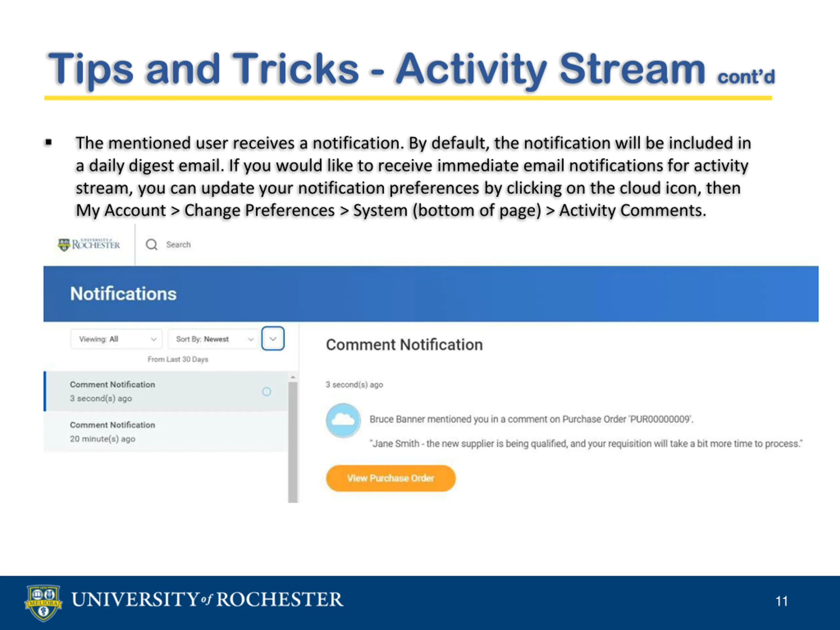This screenshot has width=840, height=630.
Task: Click the University of Rochester footer wordmark
Action: pyautogui.click(x=207, y=599)
